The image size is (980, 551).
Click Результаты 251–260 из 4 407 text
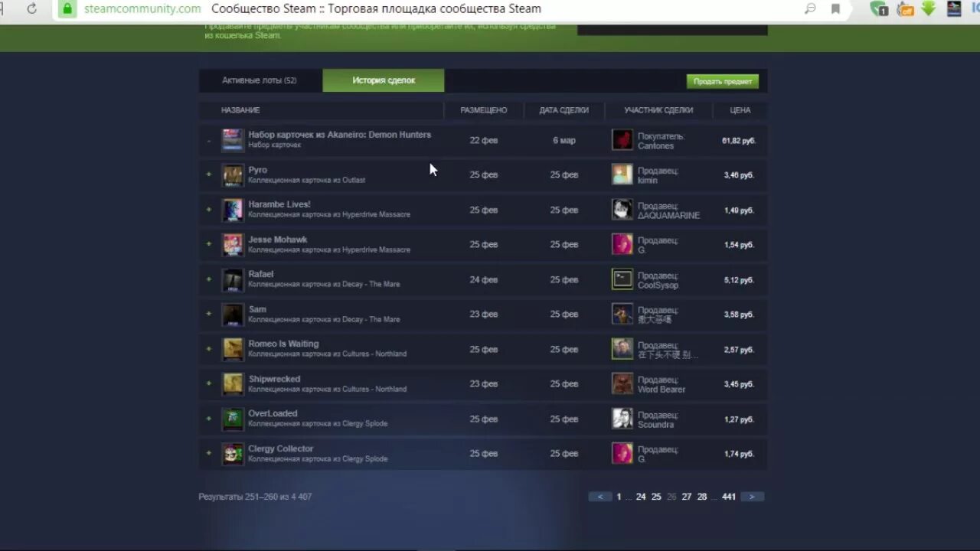tap(255, 497)
